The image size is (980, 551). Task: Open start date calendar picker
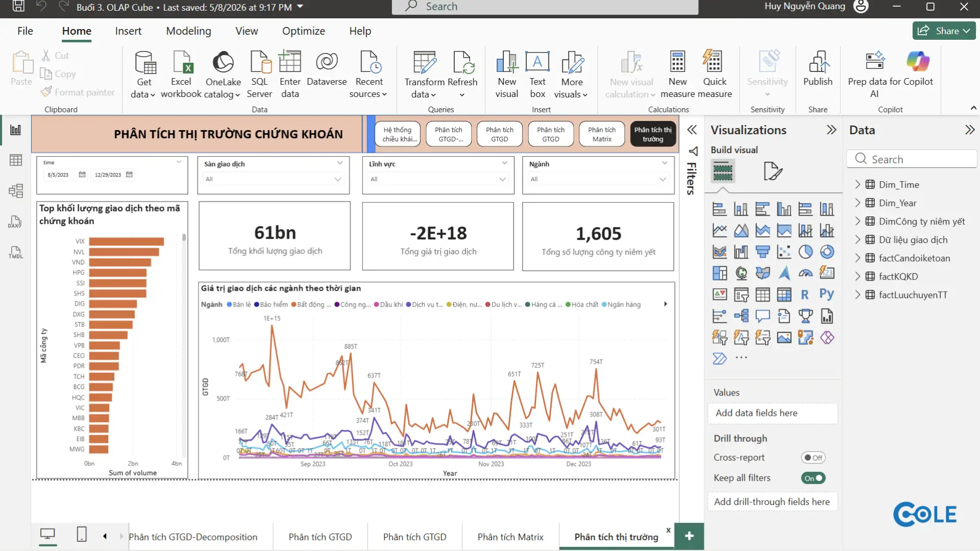pos(82,174)
